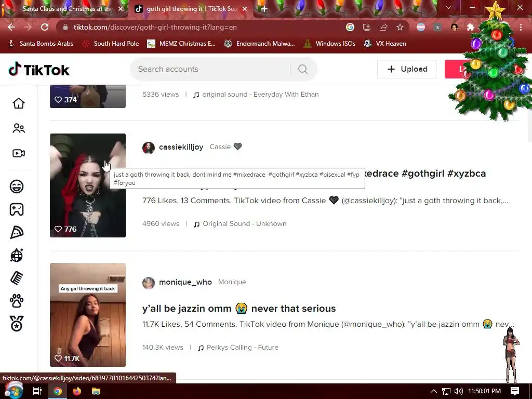Open Chrome three-dot menu
This screenshot has width=532, height=399.
coord(521,27)
